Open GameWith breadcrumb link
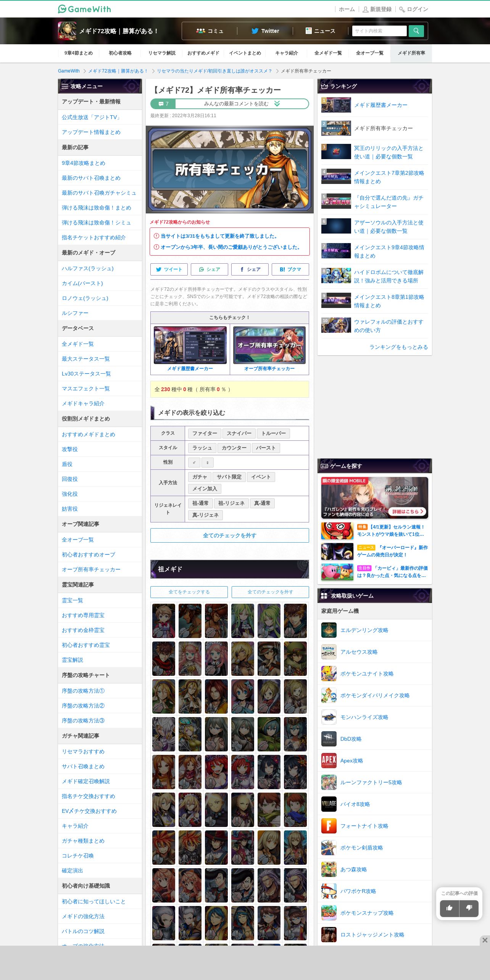Image resolution: width=490 pixels, height=980 pixels. (69, 71)
